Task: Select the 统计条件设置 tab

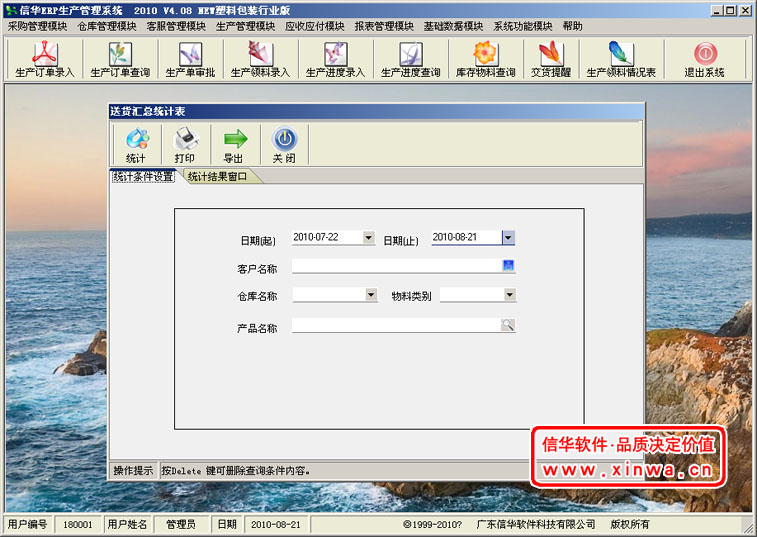Action: tap(143, 177)
